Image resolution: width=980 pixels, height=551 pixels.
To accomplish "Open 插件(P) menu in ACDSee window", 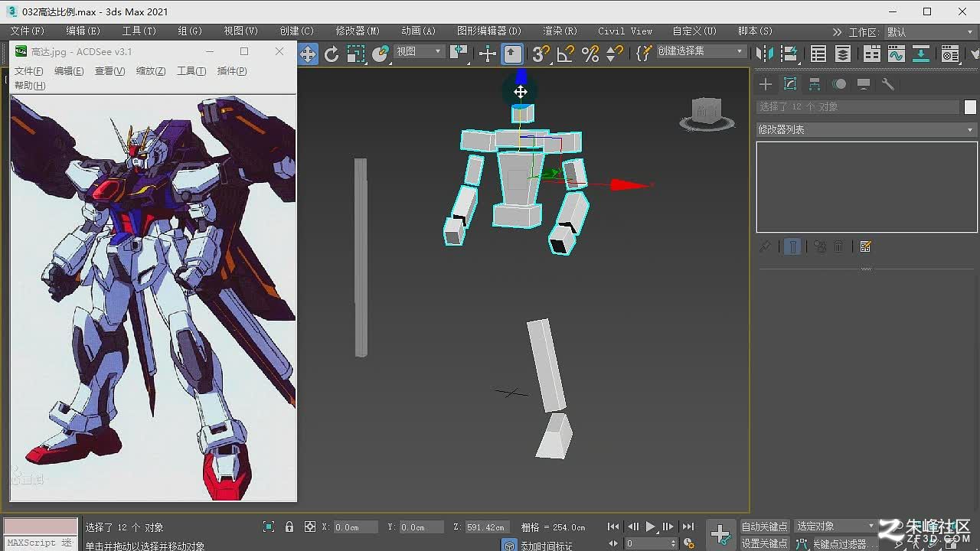I will [232, 70].
